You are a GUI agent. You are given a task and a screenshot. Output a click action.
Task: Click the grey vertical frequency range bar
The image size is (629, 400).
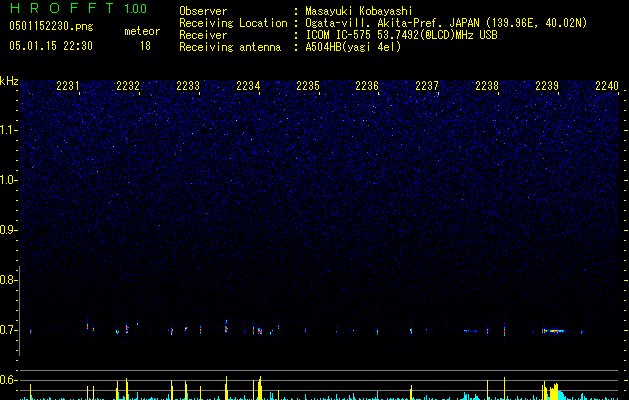(19, 311)
